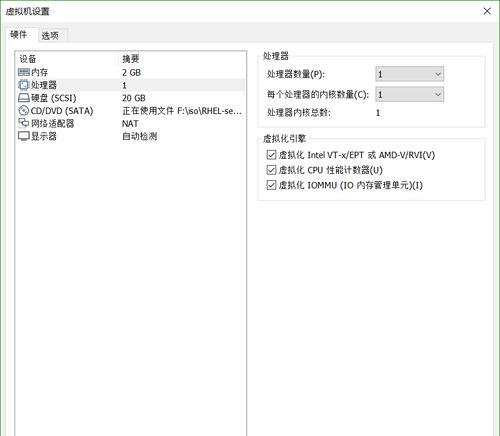
Task: Click the 摘要 column header
Action: pos(130,59)
